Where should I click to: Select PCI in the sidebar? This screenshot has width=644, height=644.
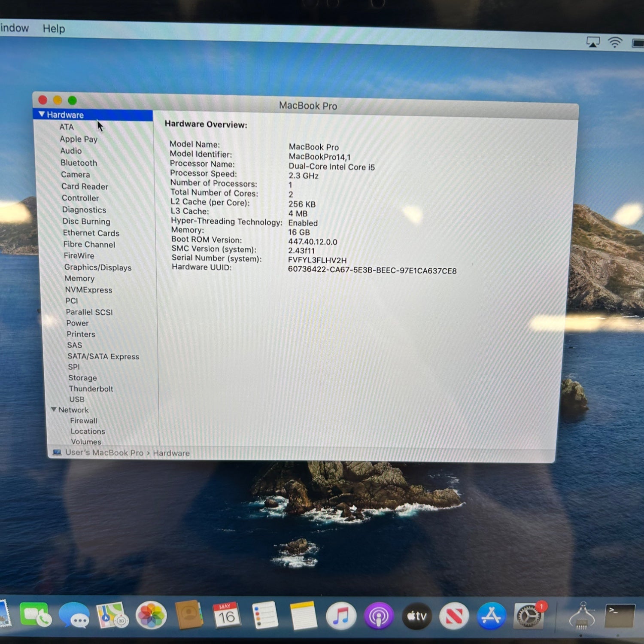(72, 301)
